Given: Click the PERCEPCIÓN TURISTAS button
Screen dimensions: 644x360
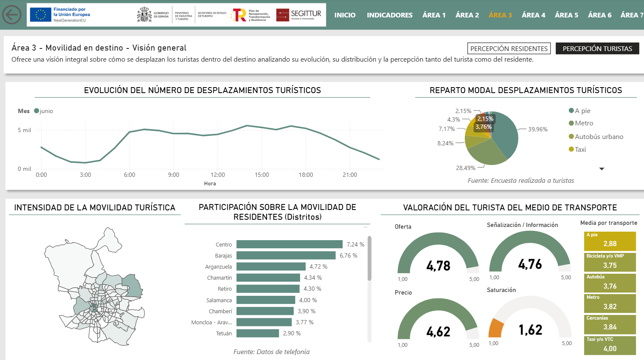Looking at the screenshot, I should (597, 48).
